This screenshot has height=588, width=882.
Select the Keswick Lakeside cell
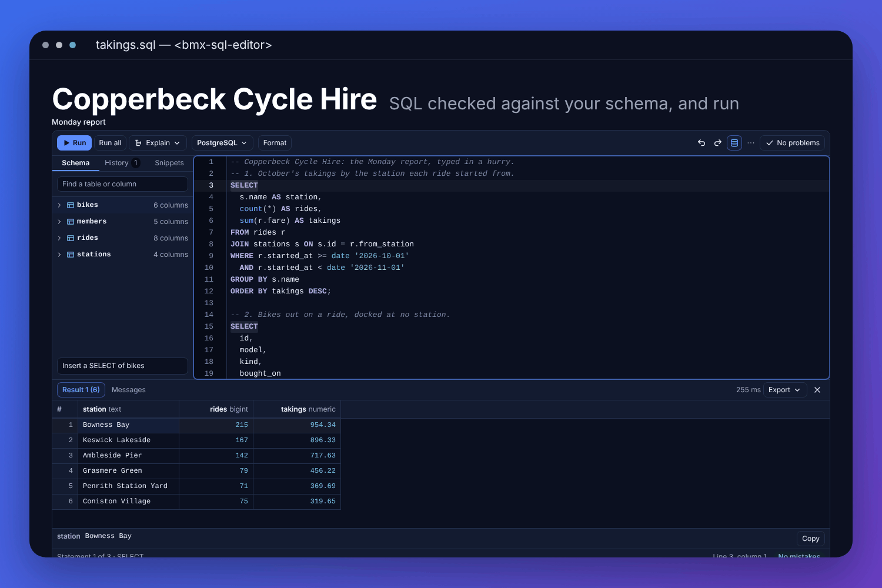[128, 440]
